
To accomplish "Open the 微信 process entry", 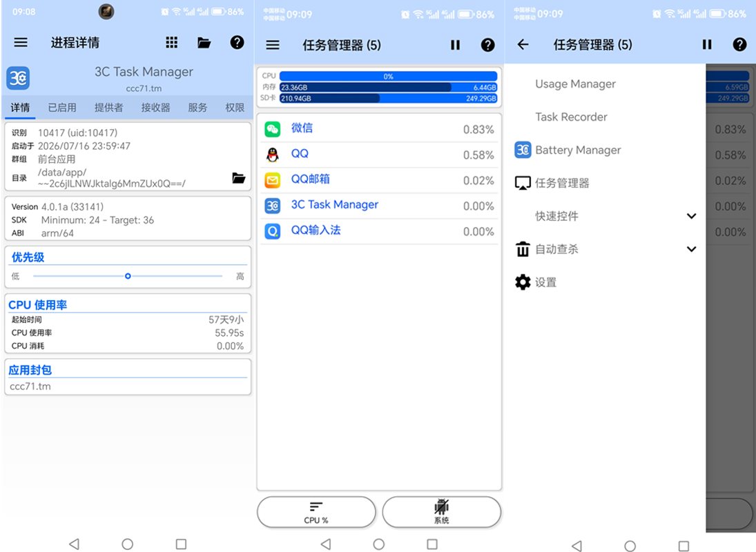I will click(379, 128).
